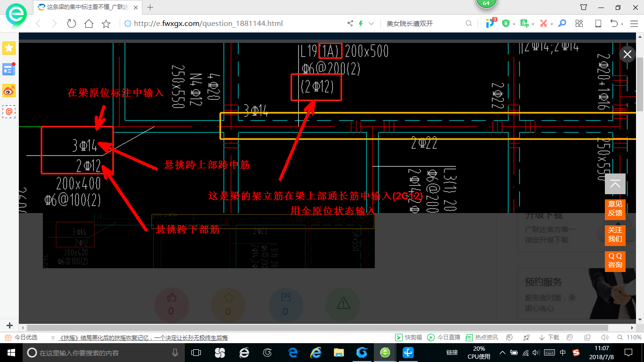Click the share icon in address bar
644x362 pixels.
point(350,24)
